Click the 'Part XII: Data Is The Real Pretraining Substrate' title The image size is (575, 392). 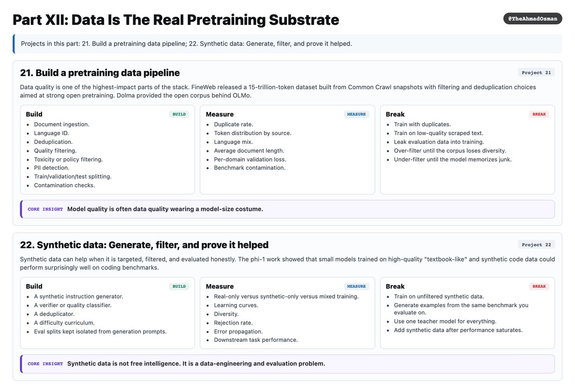coord(176,20)
